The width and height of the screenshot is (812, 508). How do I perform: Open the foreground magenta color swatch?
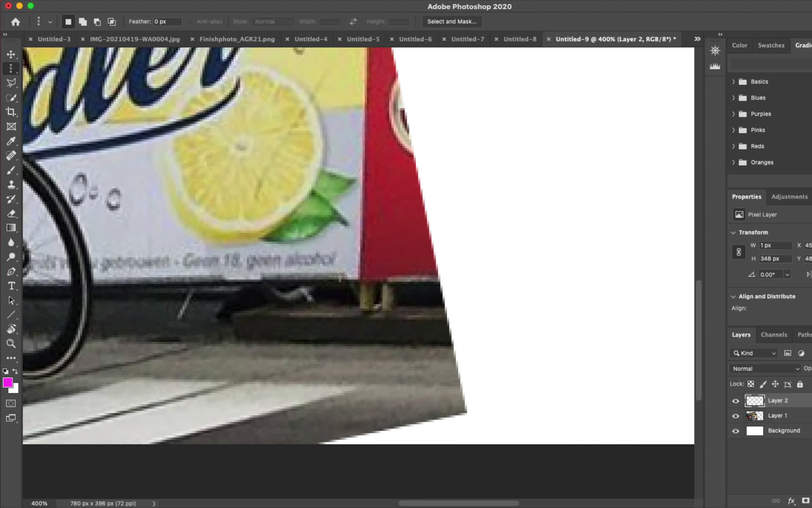(8, 383)
